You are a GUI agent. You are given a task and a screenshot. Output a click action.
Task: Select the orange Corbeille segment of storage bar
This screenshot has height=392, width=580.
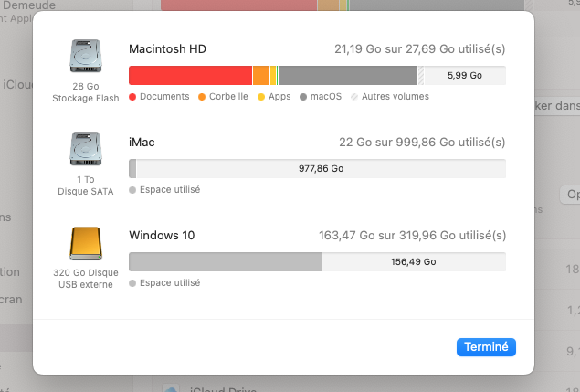260,76
